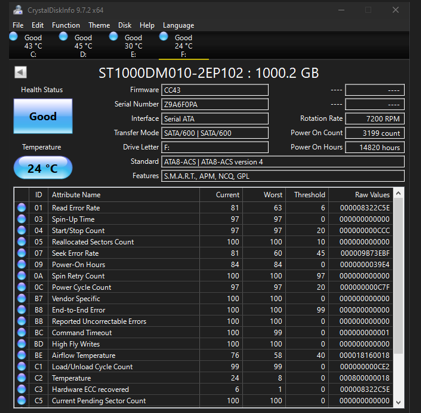Click the Read Error Rate status orb
Image resolution: width=421 pixels, height=413 pixels.
[x=22, y=208]
